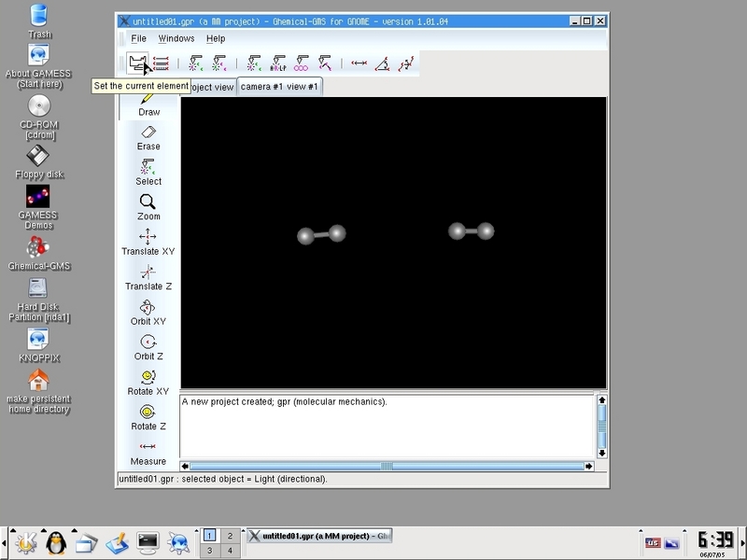Click the horizontal scrollbar under the log pane
The width and height of the screenshot is (747, 560).
[x=387, y=466]
